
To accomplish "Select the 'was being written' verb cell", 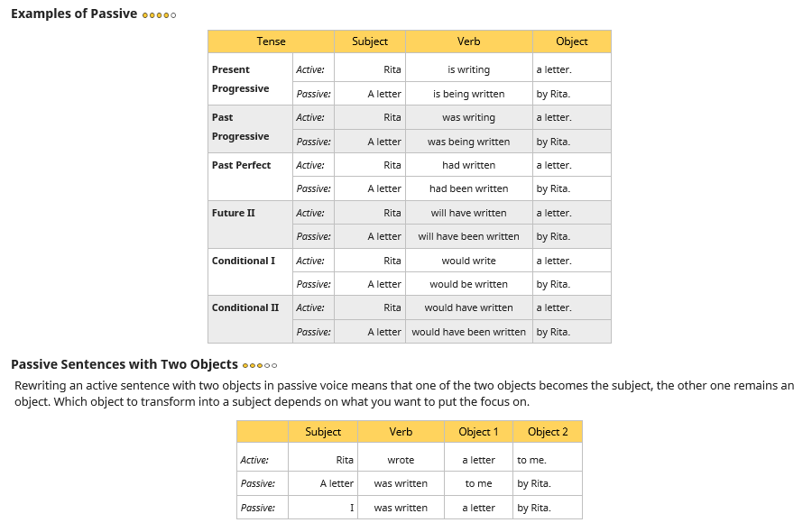I will pyautogui.click(x=468, y=142).
